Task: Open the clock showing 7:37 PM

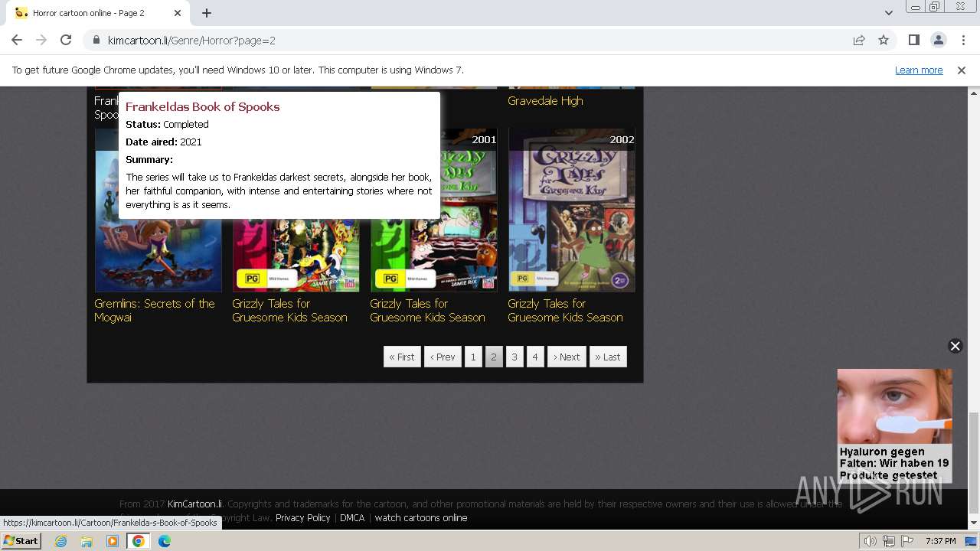Action: (x=940, y=541)
